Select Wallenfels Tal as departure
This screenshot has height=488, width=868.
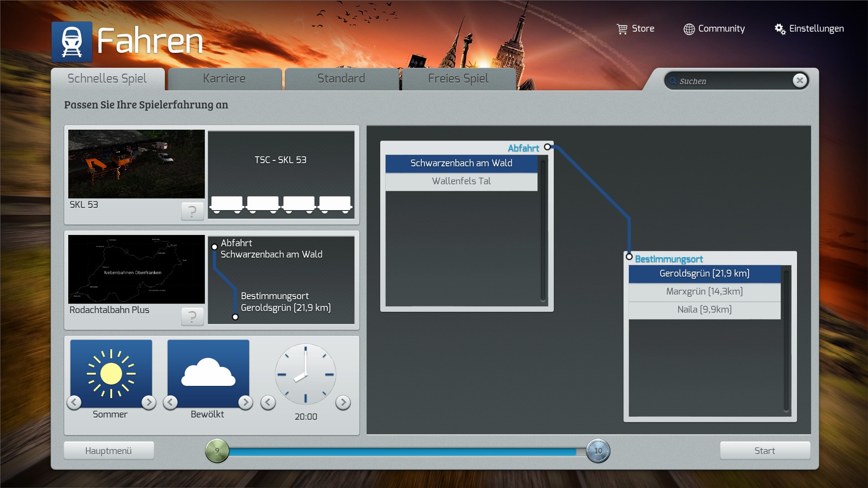pos(461,181)
